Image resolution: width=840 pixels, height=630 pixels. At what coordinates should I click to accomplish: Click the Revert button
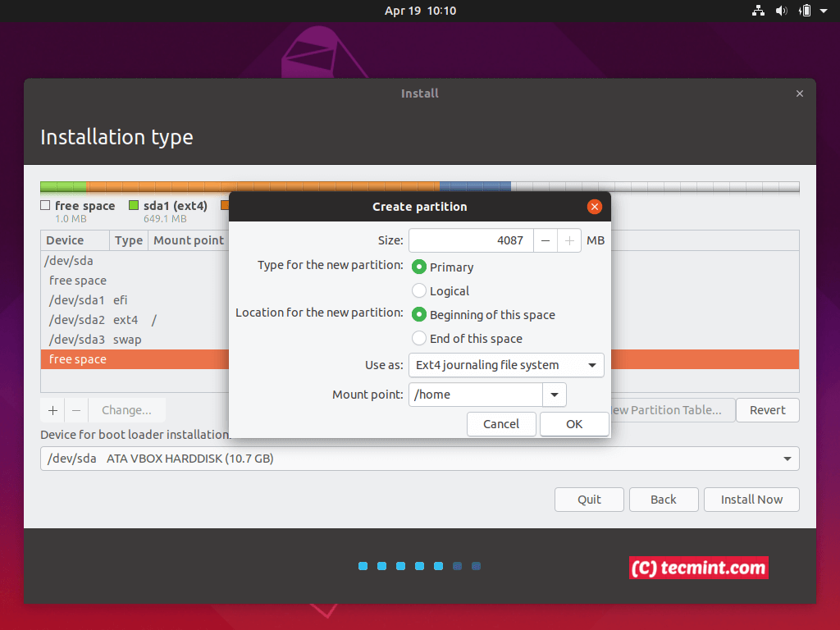(767, 410)
